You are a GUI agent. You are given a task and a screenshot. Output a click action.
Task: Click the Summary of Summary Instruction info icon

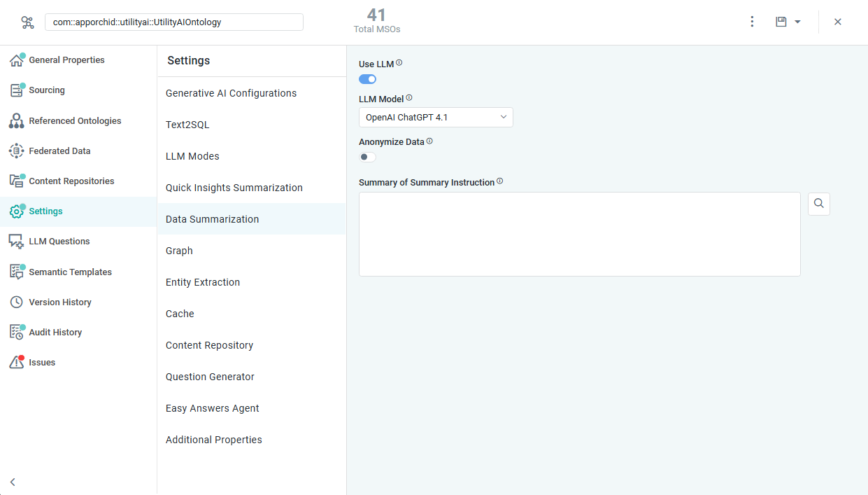[x=499, y=181]
